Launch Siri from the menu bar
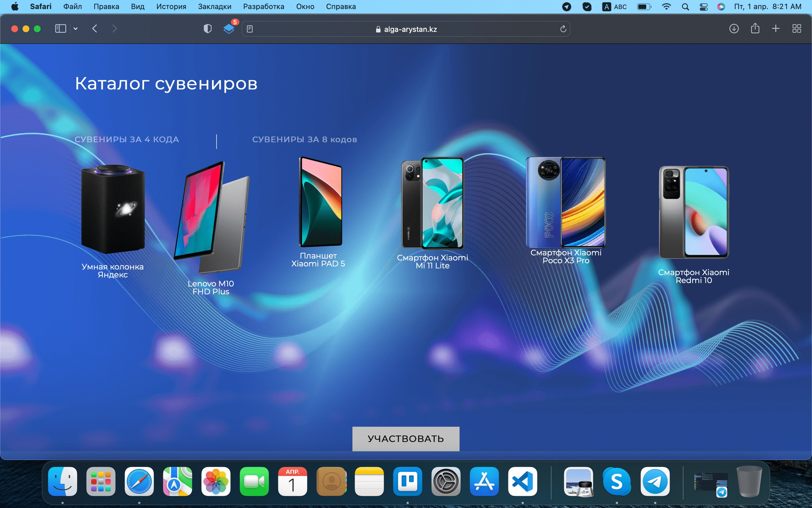Viewport: 812px width, 508px height. click(721, 7)
